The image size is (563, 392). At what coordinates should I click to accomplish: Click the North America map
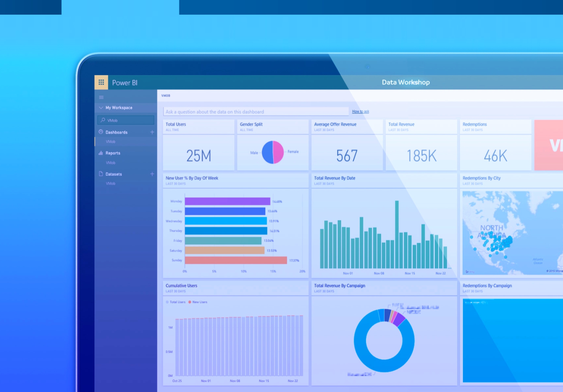pos(513,232)
